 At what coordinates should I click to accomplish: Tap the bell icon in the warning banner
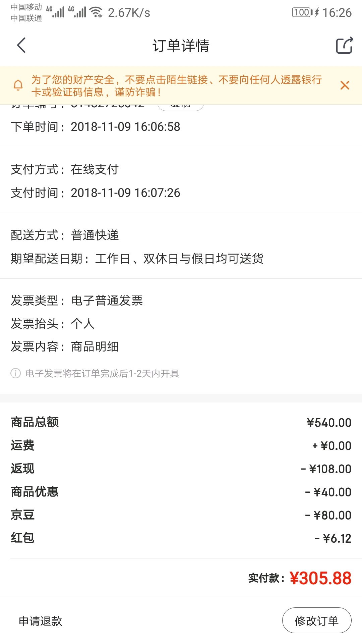coord(18,85)
